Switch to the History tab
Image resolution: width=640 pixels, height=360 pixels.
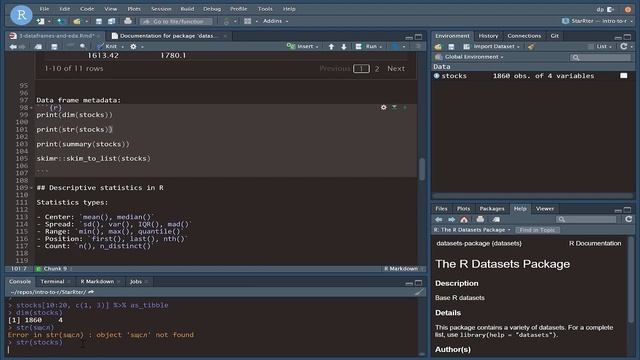488,36
